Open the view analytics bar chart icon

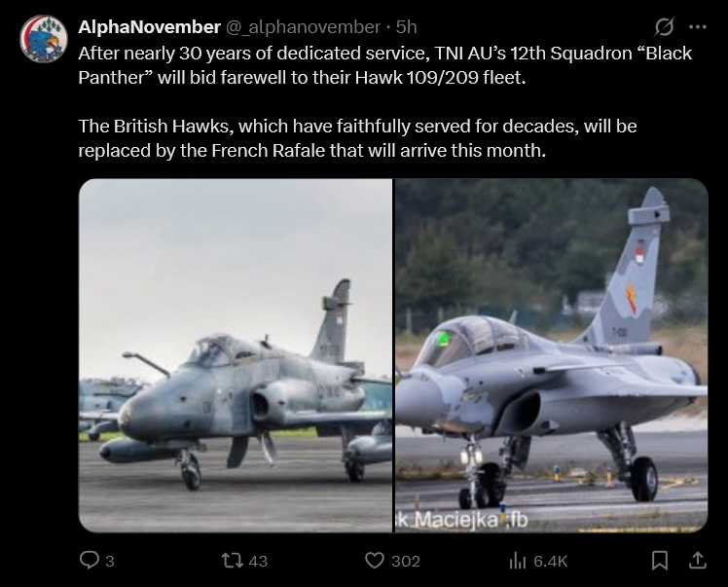point(518,560)
